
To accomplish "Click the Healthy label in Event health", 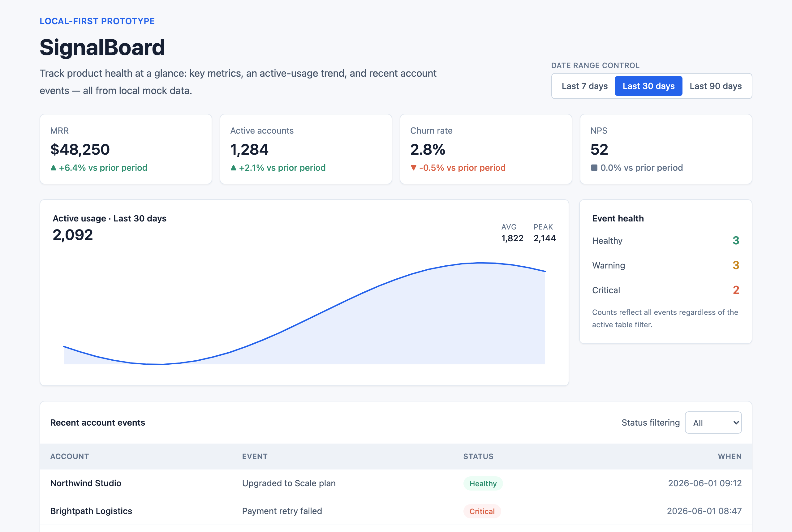I will point(607,241).
